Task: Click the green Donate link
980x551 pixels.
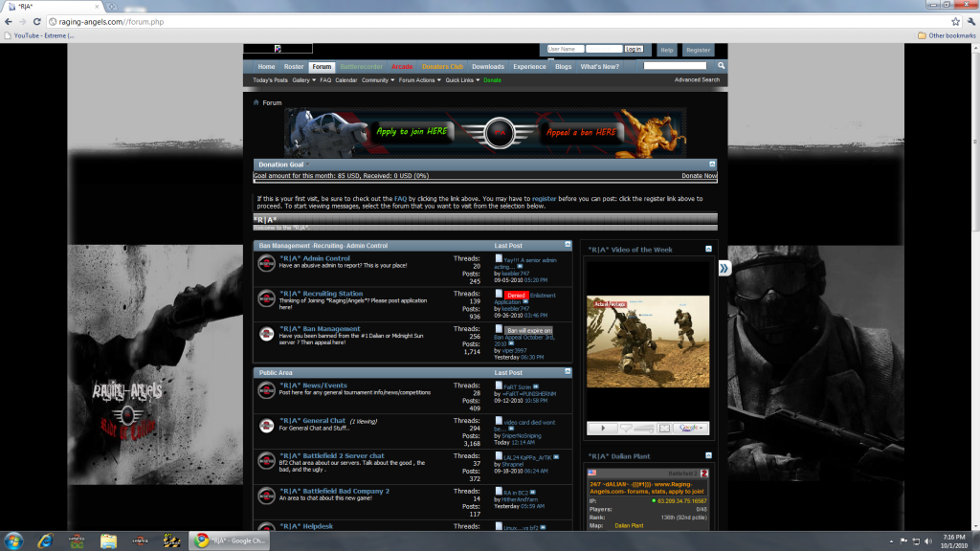Action: click(x=493, y=80)
